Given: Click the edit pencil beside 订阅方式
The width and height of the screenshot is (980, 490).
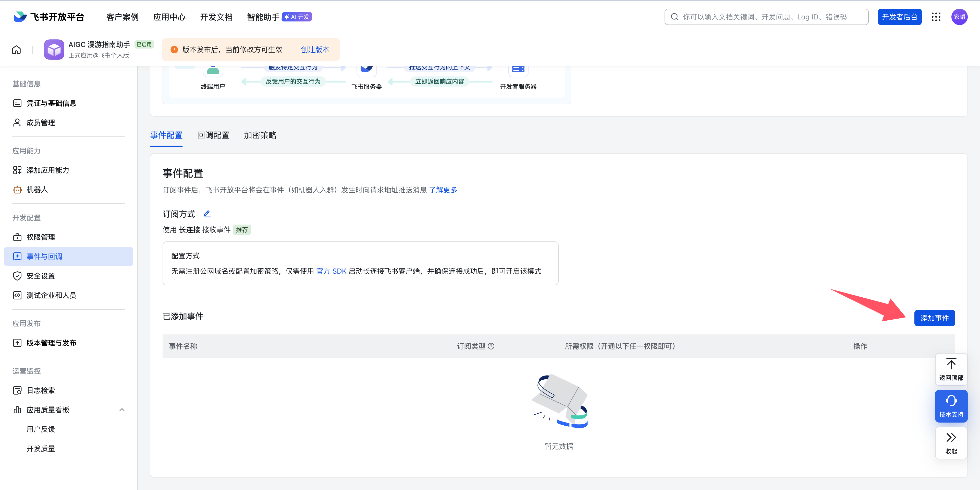Looking at the screenshot, I should click(x=207, y=214).
